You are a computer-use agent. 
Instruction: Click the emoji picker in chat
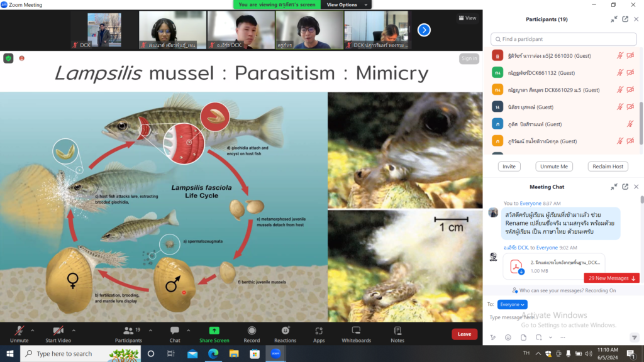click(x=508, y=337)
